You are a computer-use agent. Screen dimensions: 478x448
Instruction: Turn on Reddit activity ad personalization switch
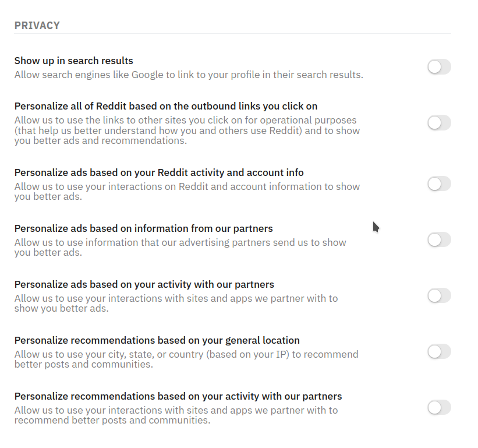(439, 184)
